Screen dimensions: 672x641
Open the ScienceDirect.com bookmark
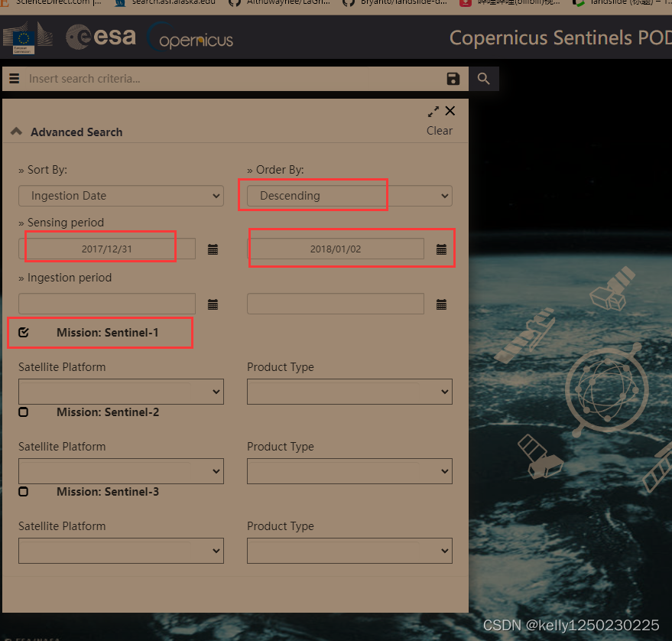click(51, 2)
